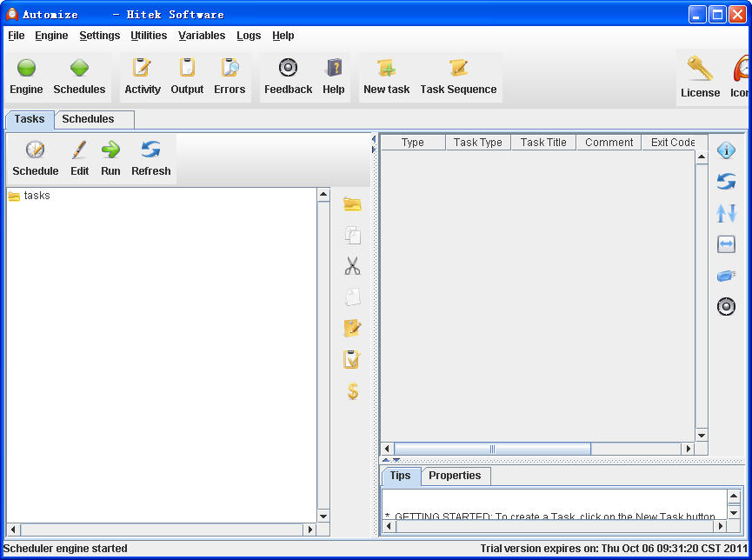
Task: Collapse the split pane using divider arrow
Action: (374, 137)
